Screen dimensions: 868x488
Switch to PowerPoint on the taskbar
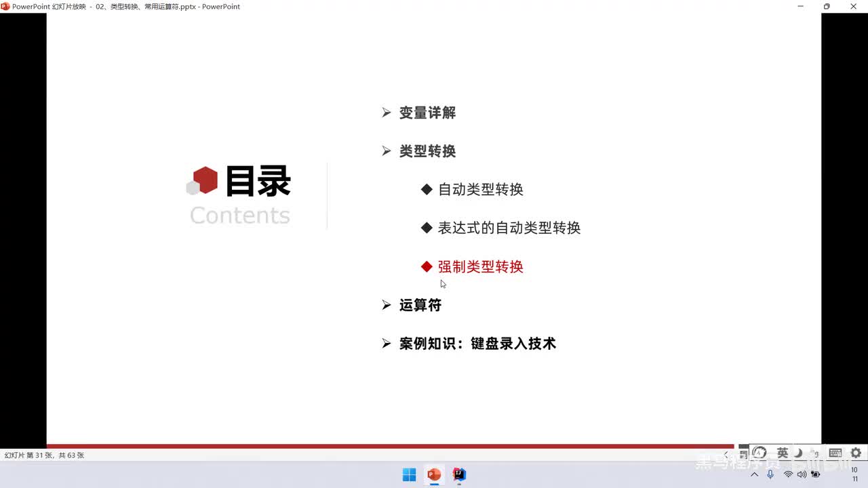point(434,474)
